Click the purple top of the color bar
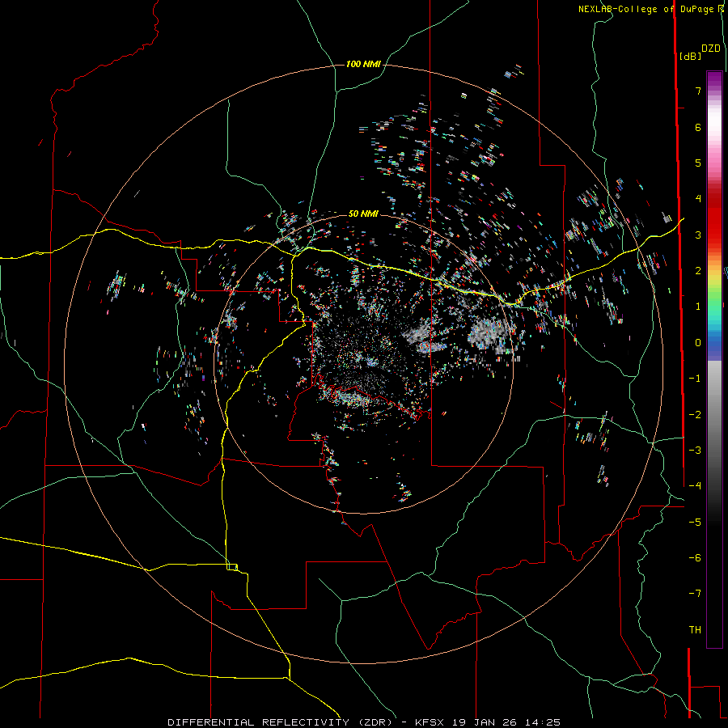Image resolution: width=728 pixels, height=728 pixels. point(714,79)
